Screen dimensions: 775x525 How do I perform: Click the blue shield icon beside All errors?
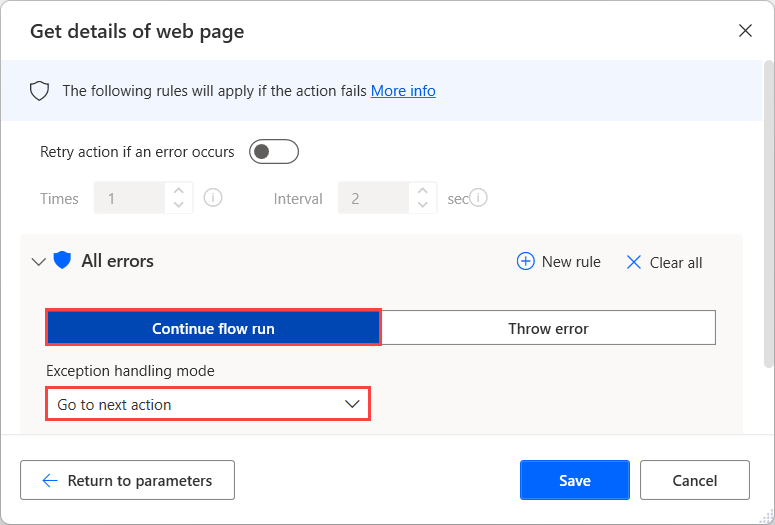tap(62, 260)
